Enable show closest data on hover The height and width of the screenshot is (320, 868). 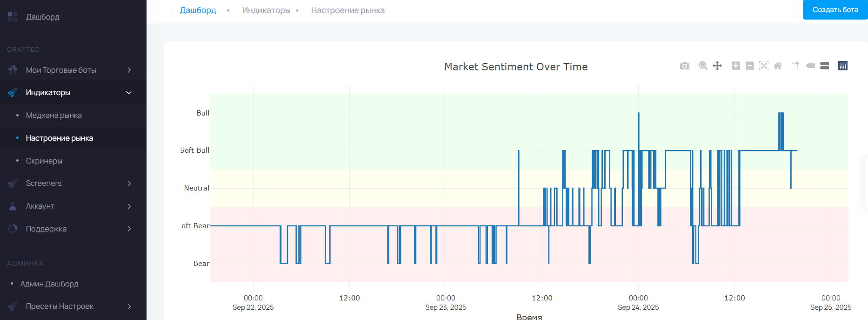[x=810, y=66]
